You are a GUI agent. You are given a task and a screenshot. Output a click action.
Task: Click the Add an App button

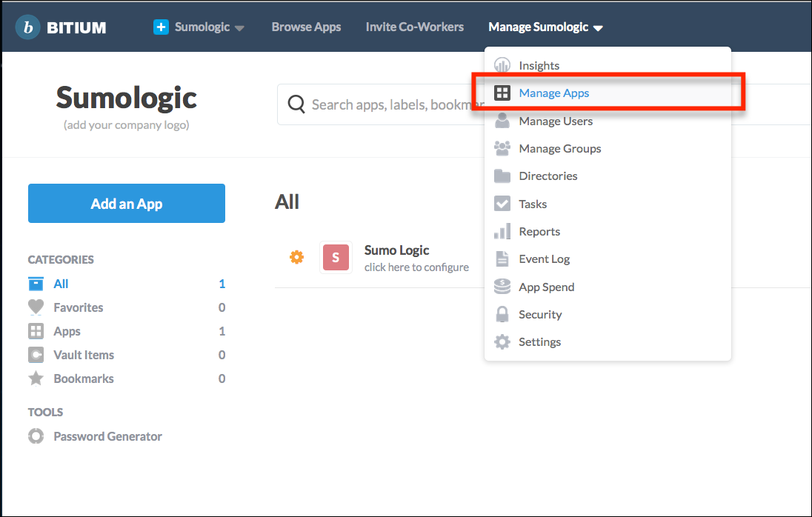coord(126,203)
